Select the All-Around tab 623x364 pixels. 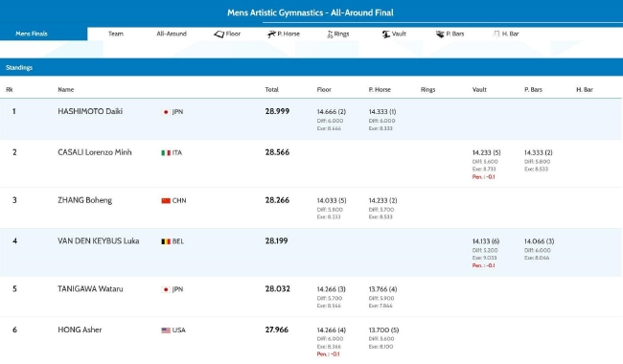click(x=172, y=34)
